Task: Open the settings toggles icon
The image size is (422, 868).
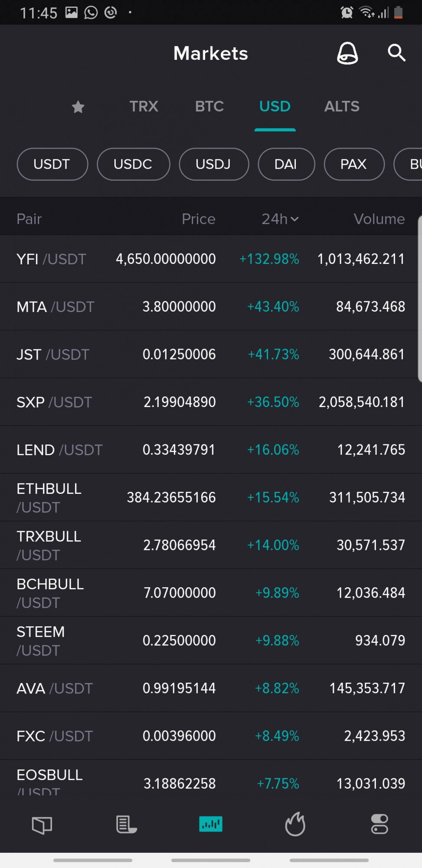Action: point(379,824)
